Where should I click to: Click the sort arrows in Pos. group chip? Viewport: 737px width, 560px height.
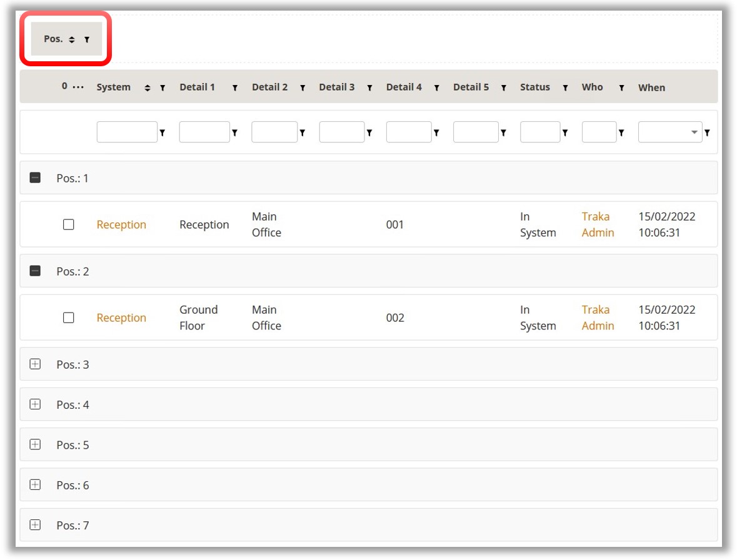coord(72,39)
